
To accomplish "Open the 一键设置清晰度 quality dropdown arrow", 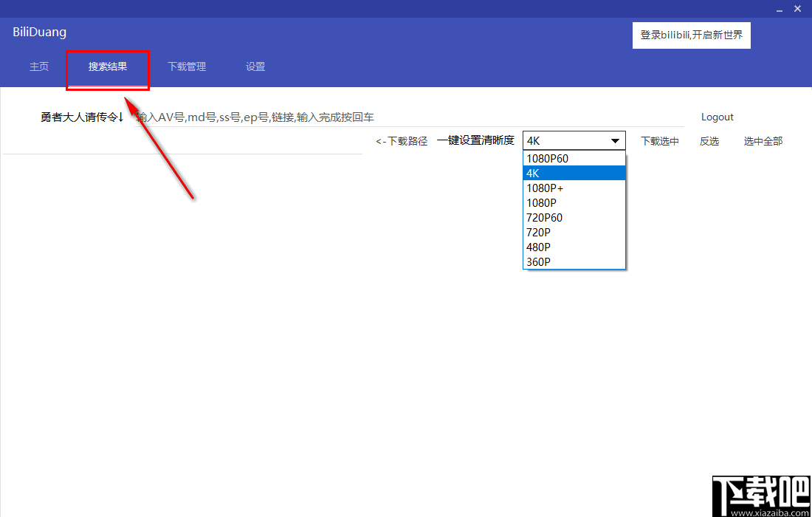I will 615,140.
